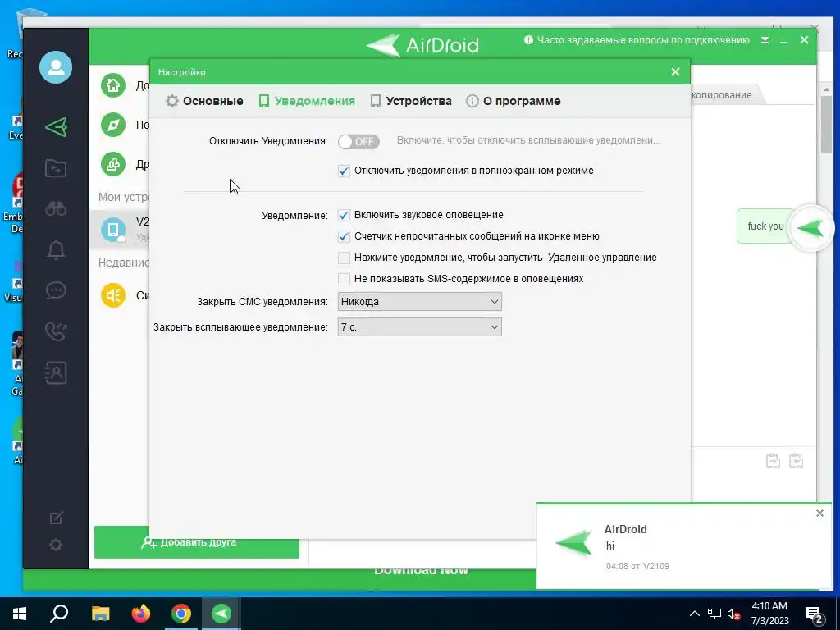This screenshot has height=630, width=840.
Task: Click the notification text 'hi'
Action: [610, 546]
